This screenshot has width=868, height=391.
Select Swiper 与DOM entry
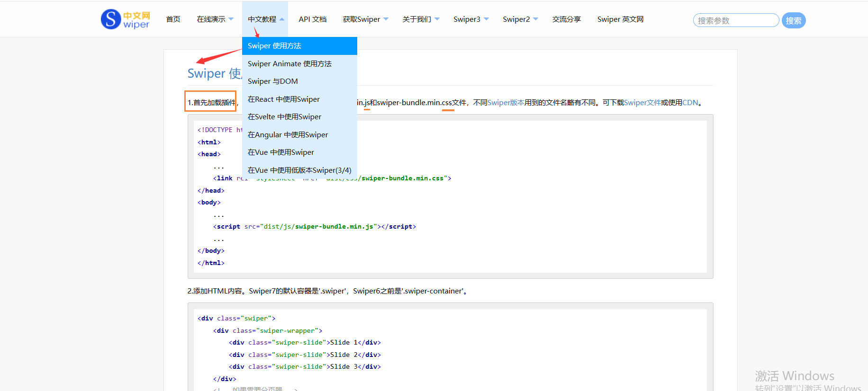coord(299,81)
